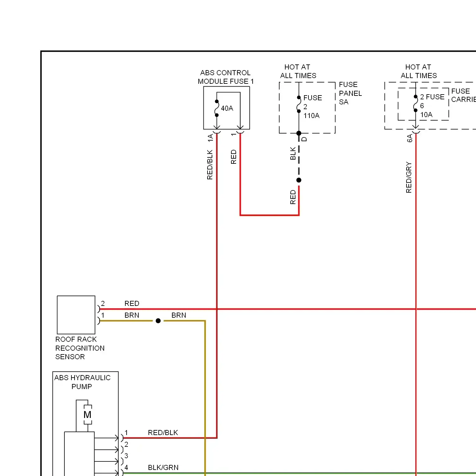Click pump connector pin 3 number
This screenshot has width=476, height=476.
[126, 456]
